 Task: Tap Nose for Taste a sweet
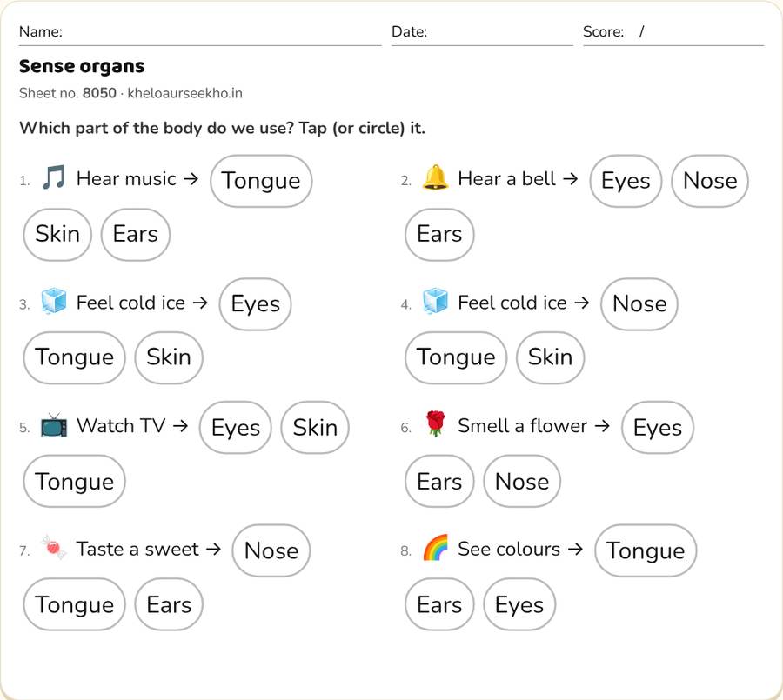point(271,550)
